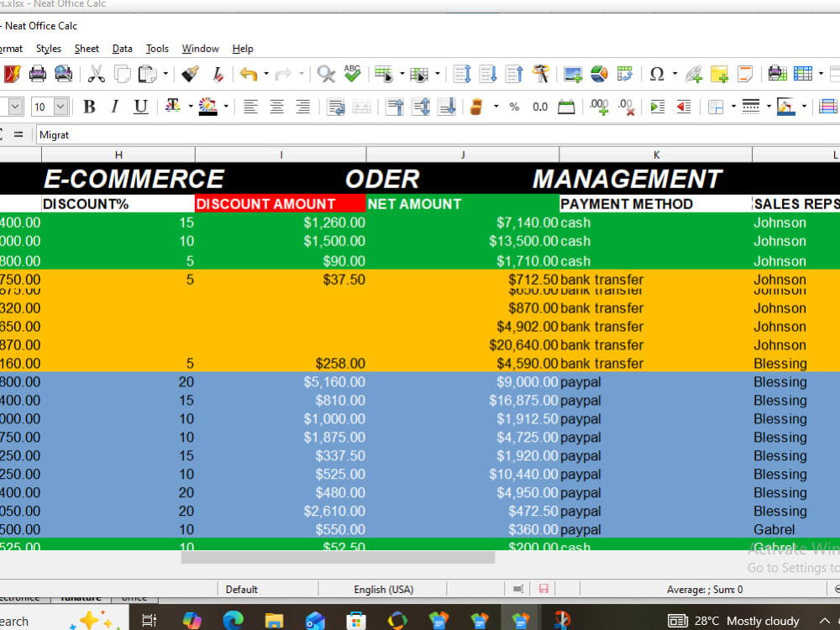Open the font size dropdown
This screenshot has width=840, height=630.
point(61,107)
